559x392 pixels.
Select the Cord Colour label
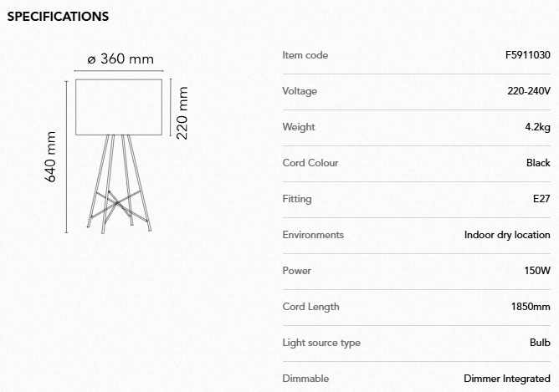pos(310,163)
